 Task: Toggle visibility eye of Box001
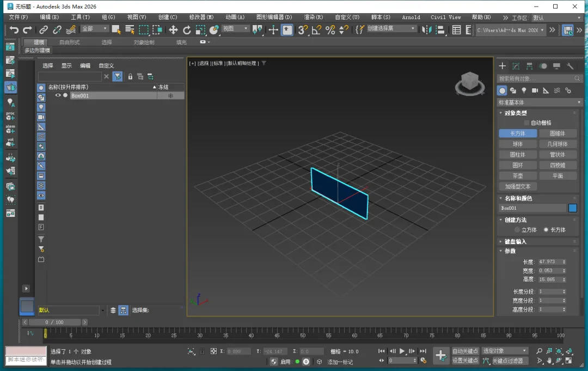click(58, 95)
